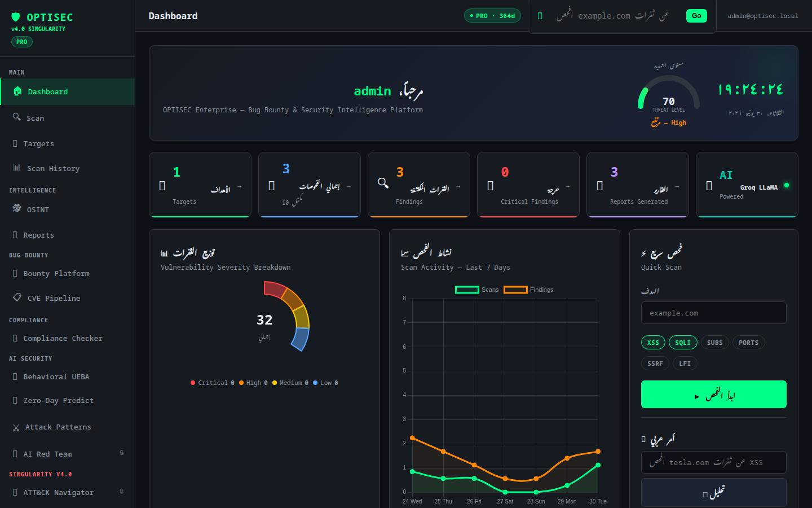This screenshot has width=812, height=508.
Task: Enable the SSRF scan type chip
Action: point(655,364)
